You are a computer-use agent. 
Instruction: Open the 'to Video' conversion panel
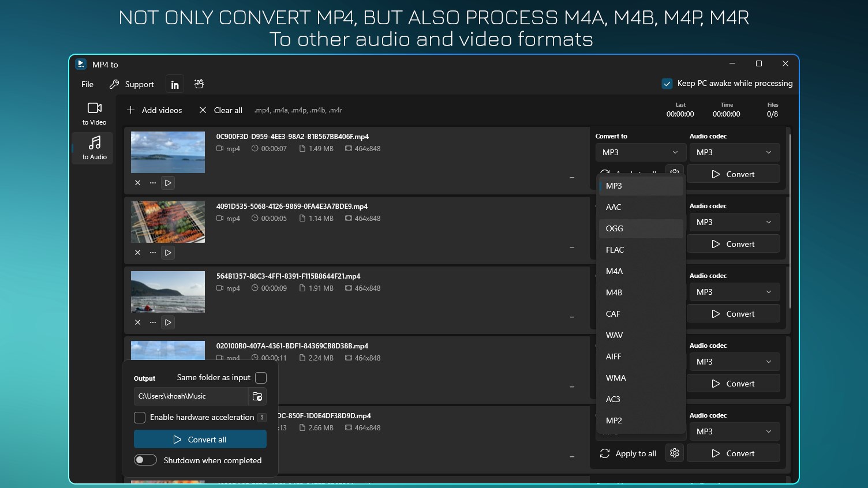[x=93, y=113]
